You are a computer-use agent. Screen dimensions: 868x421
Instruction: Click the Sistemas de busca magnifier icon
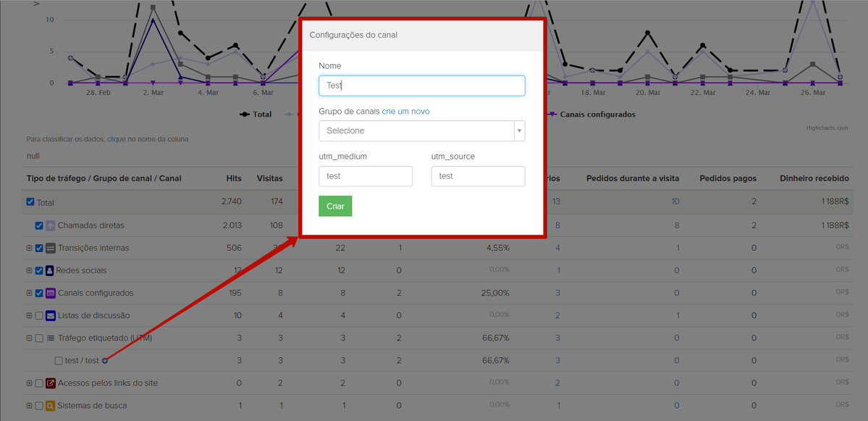pyautogui.click(x=51, y=406)
